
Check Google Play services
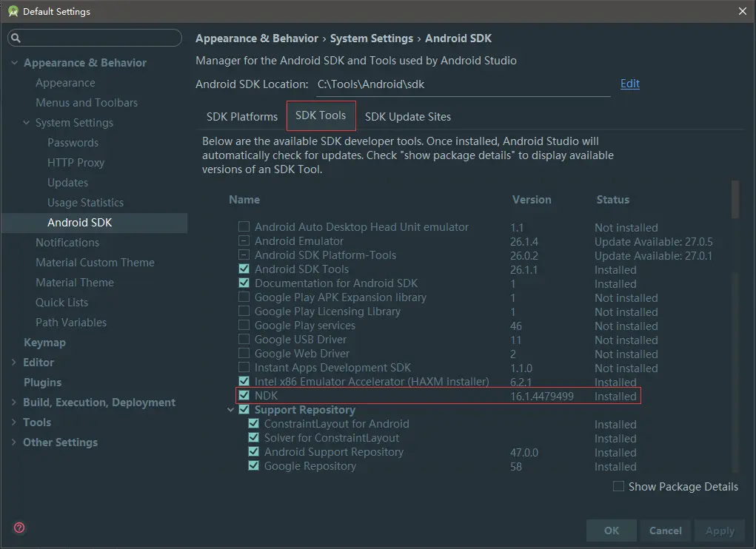244,325
